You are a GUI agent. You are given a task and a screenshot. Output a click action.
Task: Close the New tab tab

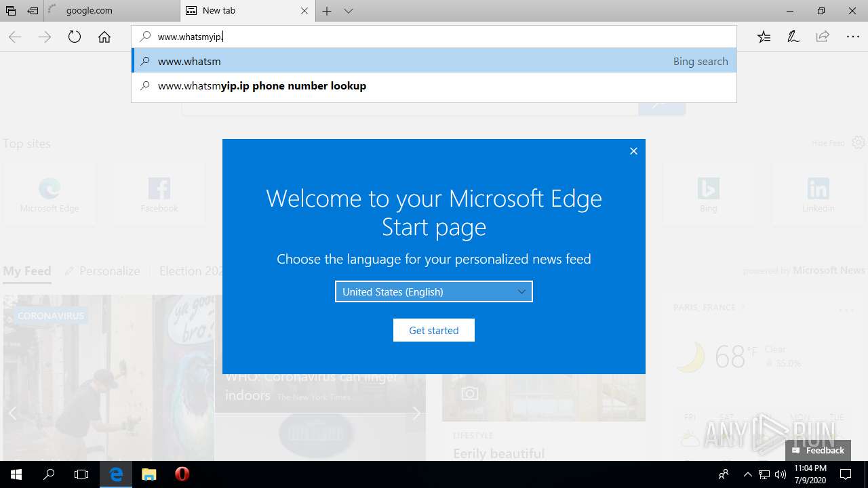tap(304, 11)
